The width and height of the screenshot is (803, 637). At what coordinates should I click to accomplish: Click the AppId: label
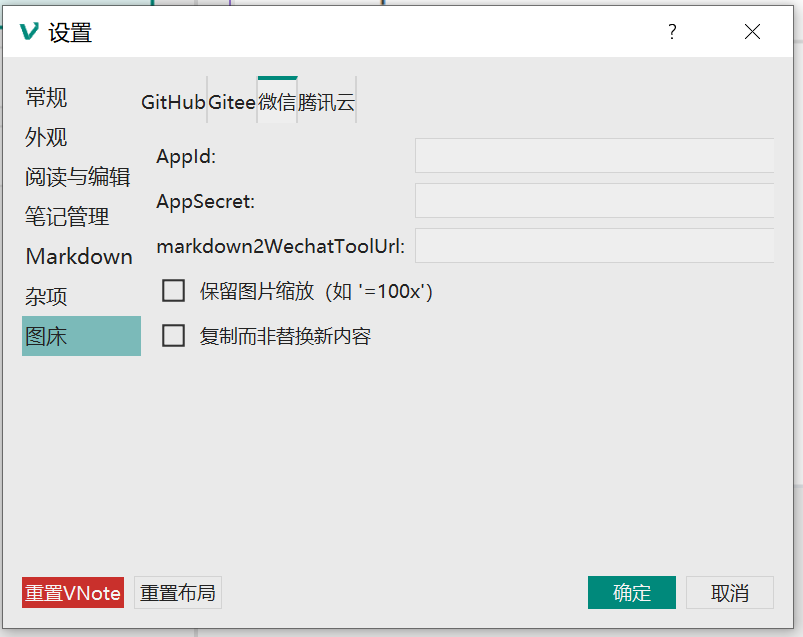pyautogui.click(x=186, y=156)
